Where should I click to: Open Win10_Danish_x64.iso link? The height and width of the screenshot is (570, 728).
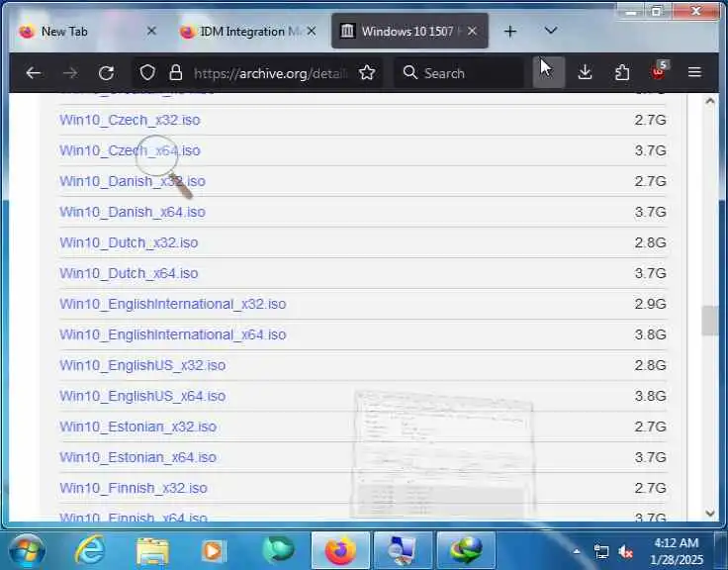point(133,212)
